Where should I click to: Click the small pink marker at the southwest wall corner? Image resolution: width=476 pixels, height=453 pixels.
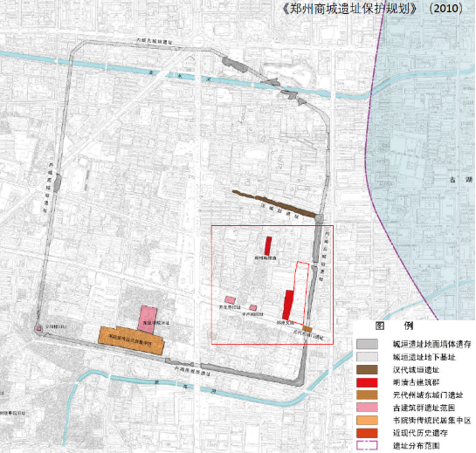pyautogui.click(x=38, y=328)
